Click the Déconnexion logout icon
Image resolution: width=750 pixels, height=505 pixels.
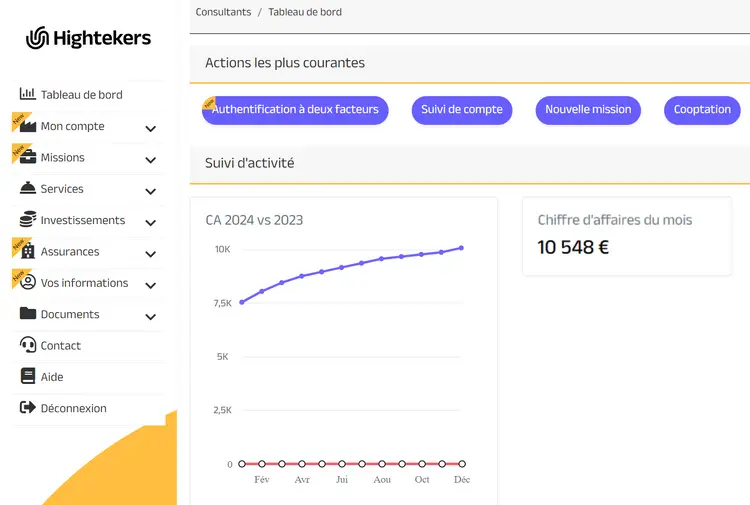tap(28, 408)
